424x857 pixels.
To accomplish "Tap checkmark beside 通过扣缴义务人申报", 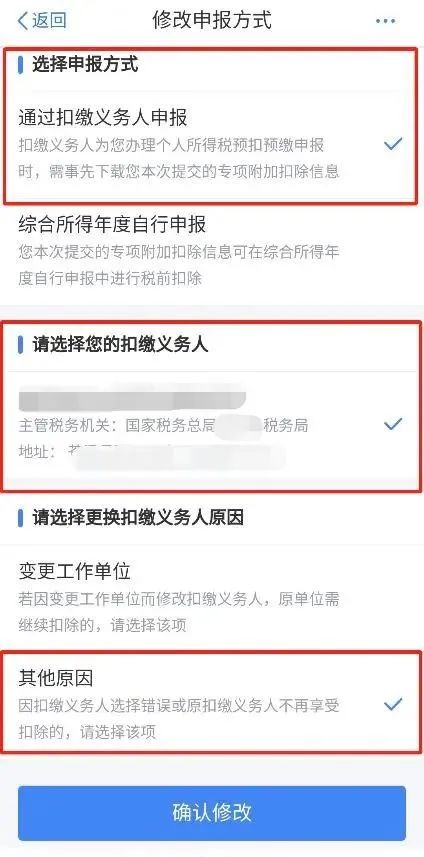I will click(x=392, y=144).
